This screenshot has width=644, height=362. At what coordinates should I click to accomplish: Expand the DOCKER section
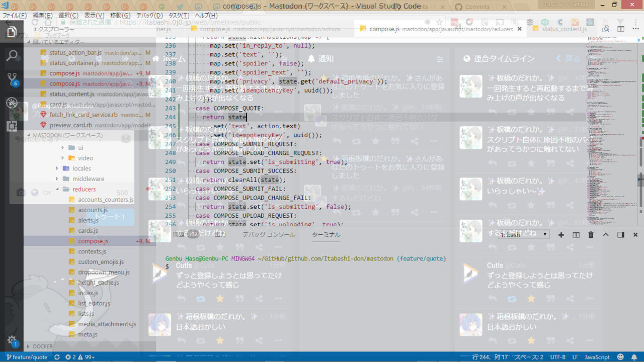point(42,346)
